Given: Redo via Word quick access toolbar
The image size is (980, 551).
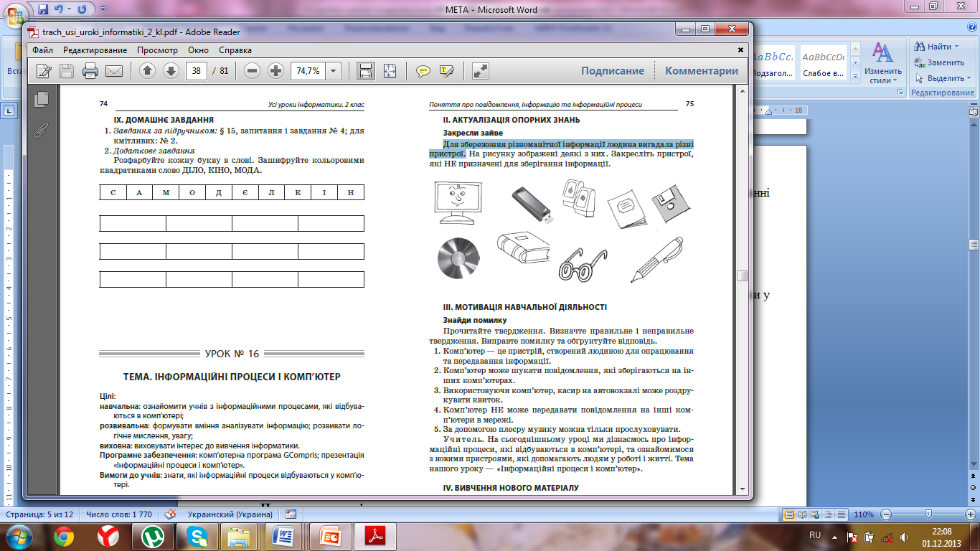Looking at the screenshot, I should click(x=83, y=9).
